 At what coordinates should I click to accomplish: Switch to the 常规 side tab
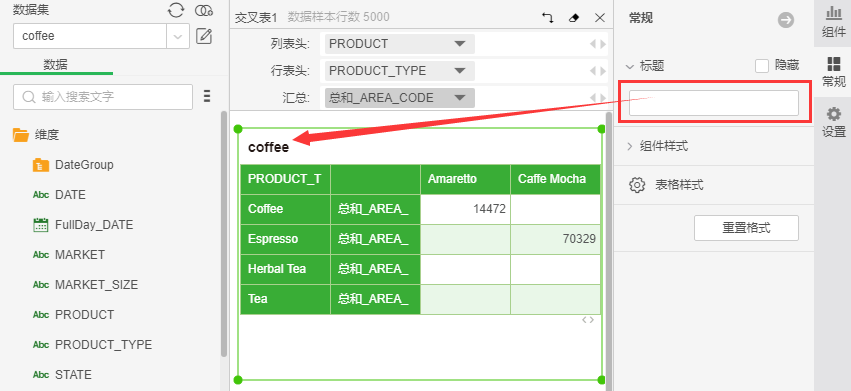[833, 72]
